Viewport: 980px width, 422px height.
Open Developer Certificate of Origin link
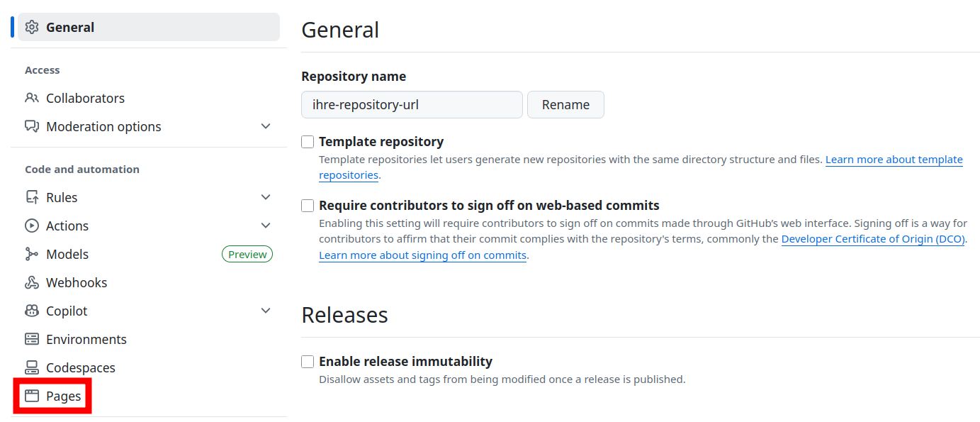pos(873,239)
